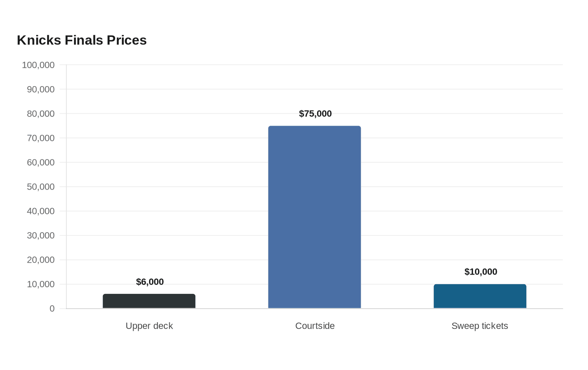
Task: Click the Courtside axis label
Action: [315, 326]
